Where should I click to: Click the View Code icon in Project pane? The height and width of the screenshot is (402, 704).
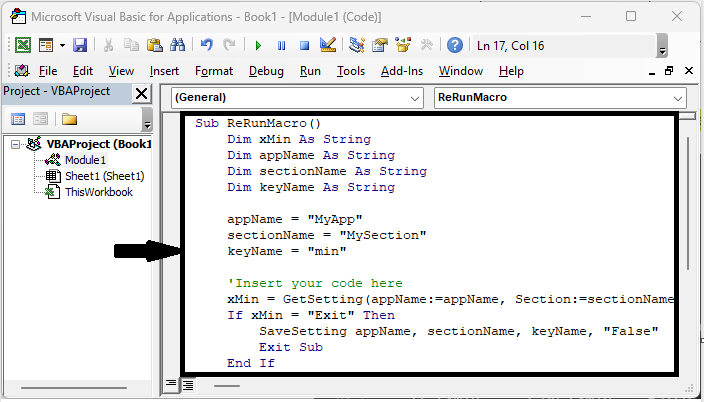(x=18, y=119)
